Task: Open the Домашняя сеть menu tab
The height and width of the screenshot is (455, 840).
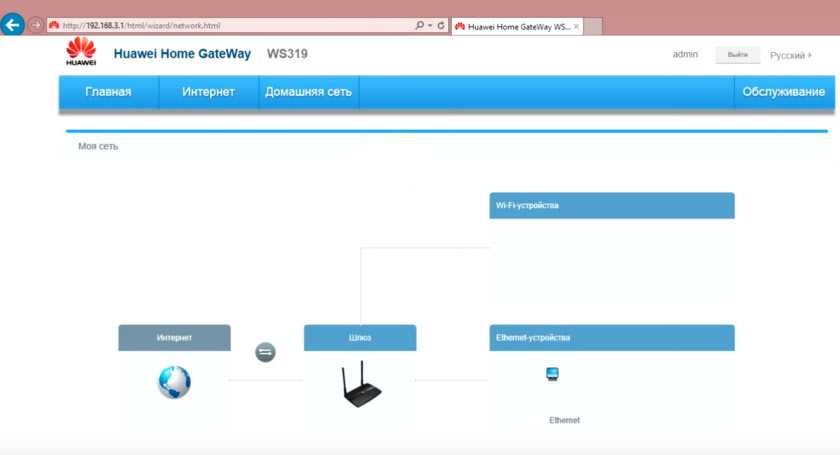Action: click(308, 92)
